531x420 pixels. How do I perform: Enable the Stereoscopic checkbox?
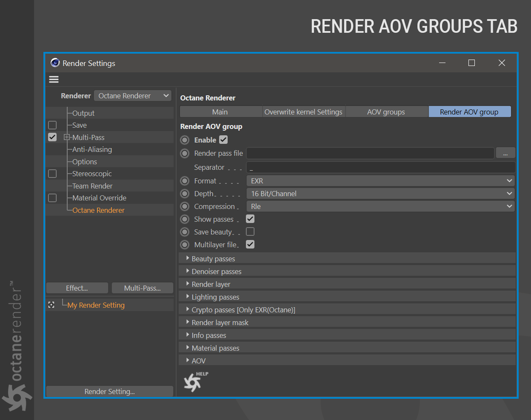point(52,174)
